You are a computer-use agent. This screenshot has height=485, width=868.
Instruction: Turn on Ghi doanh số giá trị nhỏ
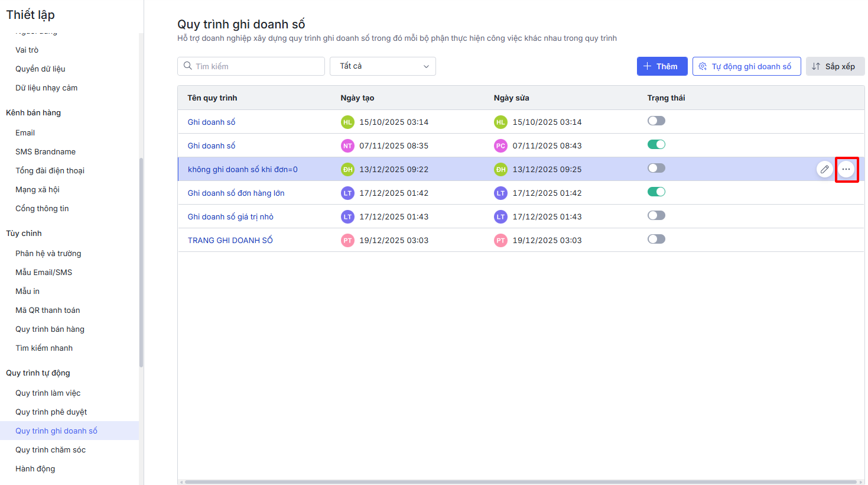pos(656,216)
